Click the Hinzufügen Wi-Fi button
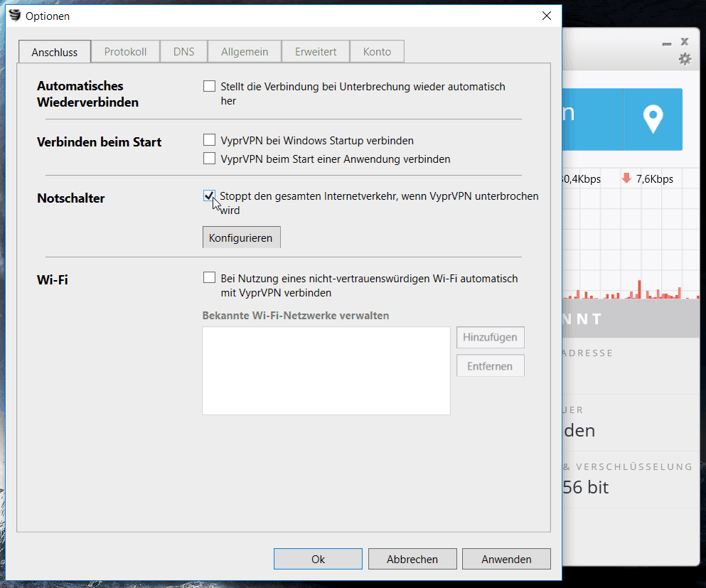Screen dimensions: 706x588 pos(491,337)
